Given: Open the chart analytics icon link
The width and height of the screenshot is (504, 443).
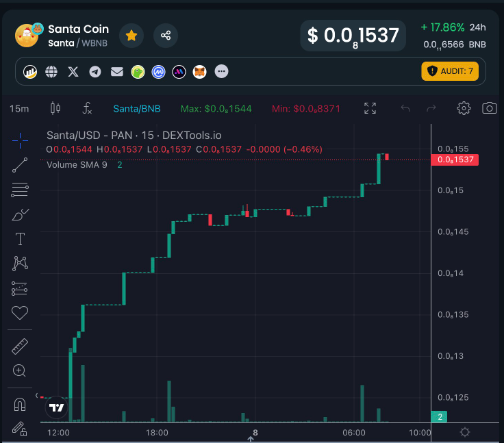Looking at the screenshot, I should click(30, 71).
